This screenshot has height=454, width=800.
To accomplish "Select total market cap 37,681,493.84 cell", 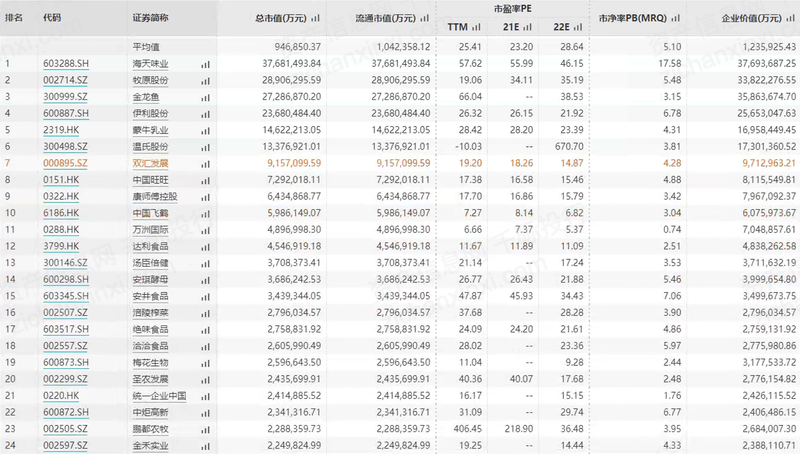I will click(292, 64).
